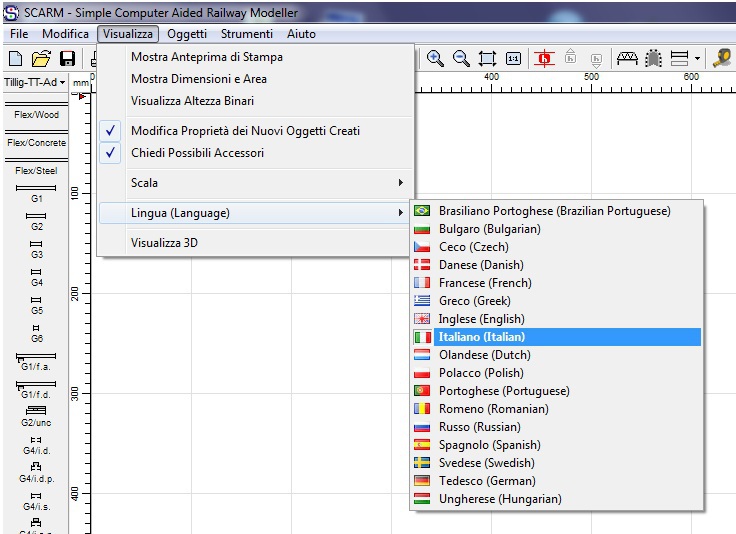This screenshot has width=736, height=534.
Task: Open the Strumenti menu
Action: [x=247, y=34]
